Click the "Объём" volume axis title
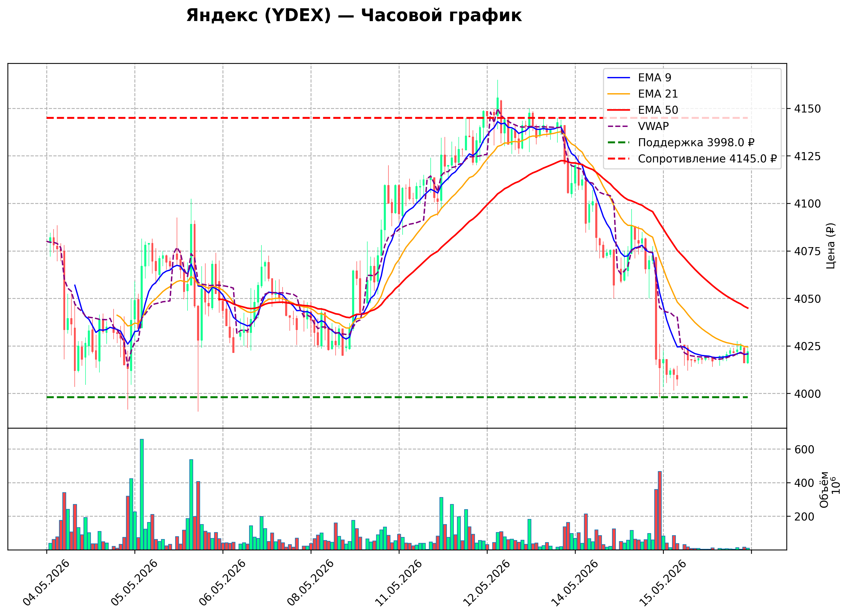Viewport: 850px width, 616px height. pos(824,489)
